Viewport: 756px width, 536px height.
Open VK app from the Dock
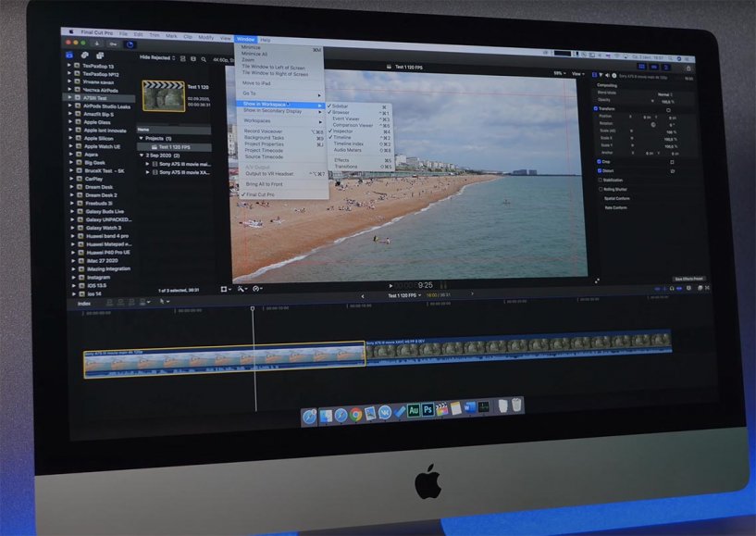tap(384, 413)
